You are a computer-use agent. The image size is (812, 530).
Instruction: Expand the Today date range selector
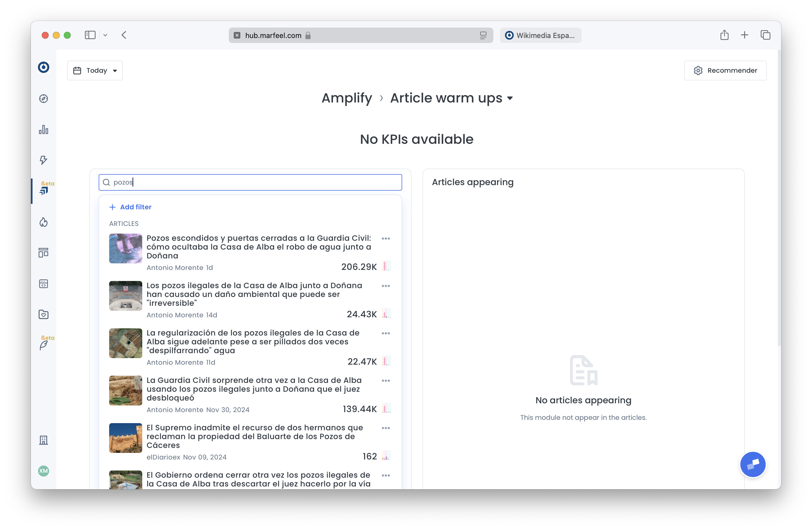[95, 70]
